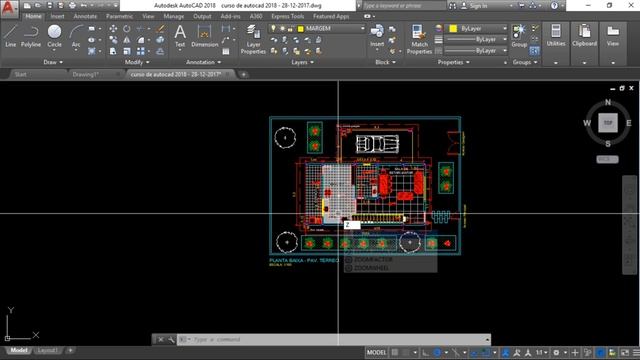Screen dimensions: 640x360
Task: Click the Plot printer icon in quick access
Action: (72, 6)
